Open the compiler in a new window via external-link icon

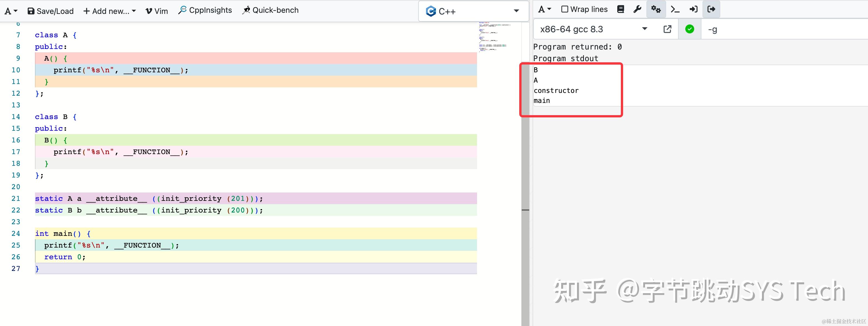tap(667, 29)
